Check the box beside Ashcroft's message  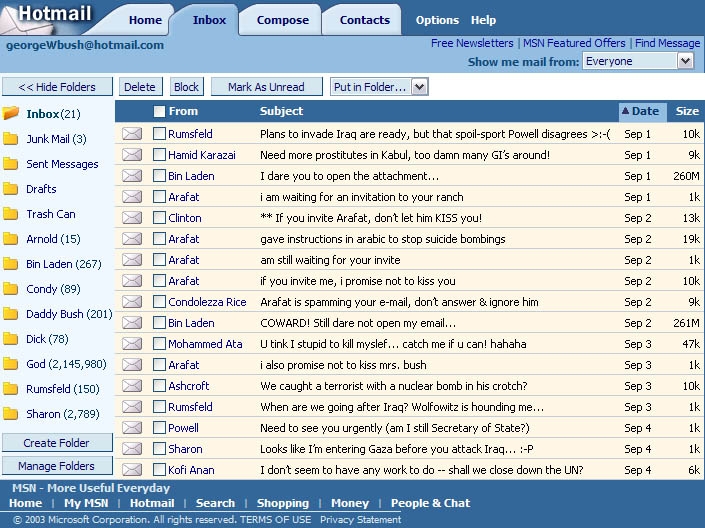[x=159, y=386]
